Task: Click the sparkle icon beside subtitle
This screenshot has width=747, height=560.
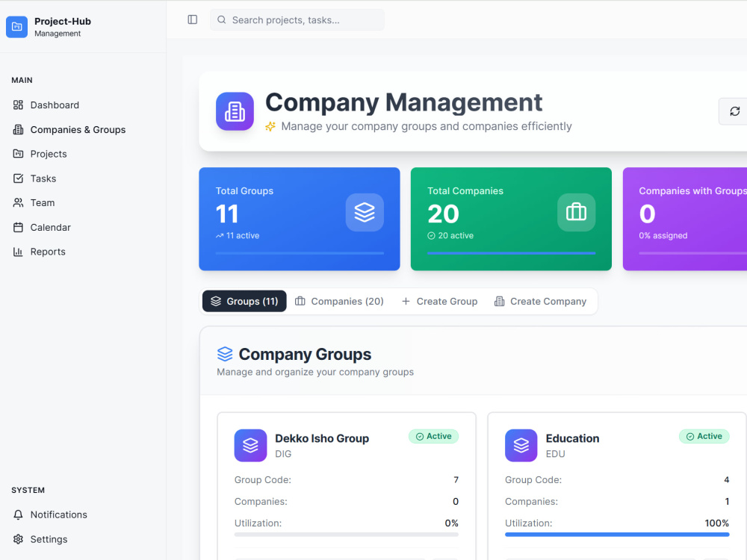Action: [270, 126]
